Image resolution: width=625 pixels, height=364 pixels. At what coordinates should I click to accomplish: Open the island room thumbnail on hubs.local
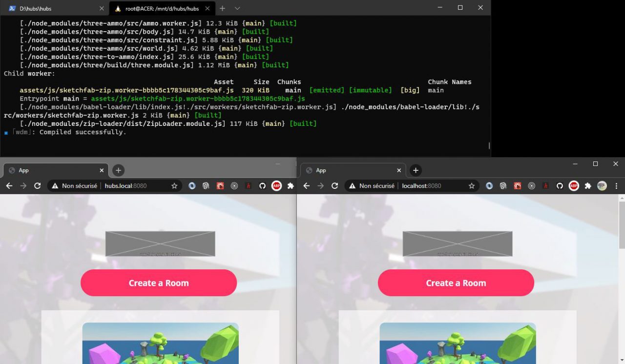[x=160, y=343]
